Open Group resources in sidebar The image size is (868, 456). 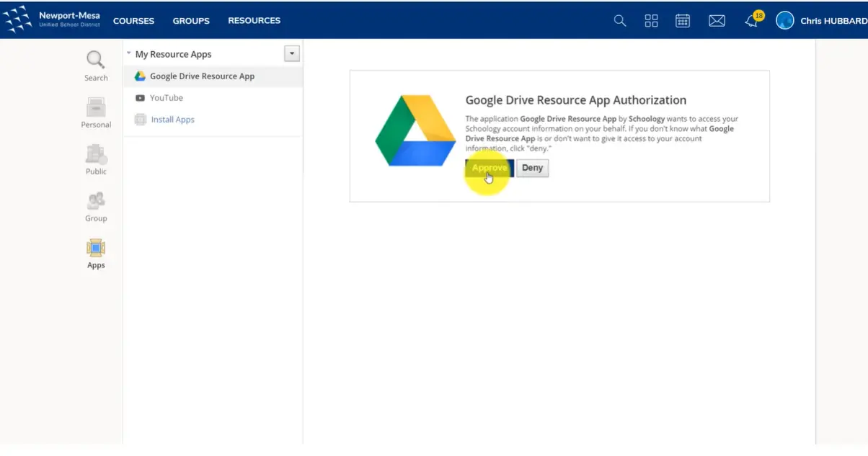coord(96,207)
